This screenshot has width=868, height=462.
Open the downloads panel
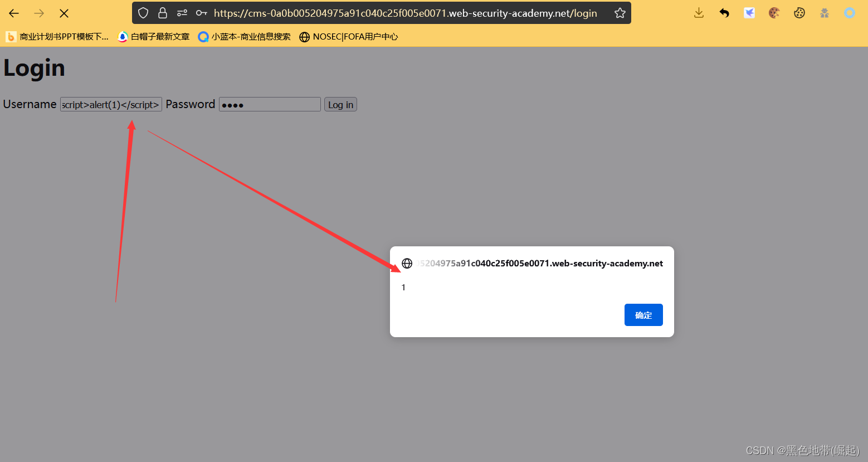(x=699, y=13)
